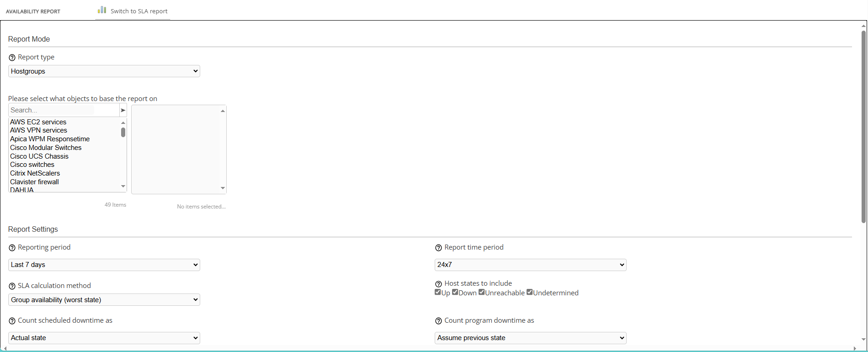
Task: Expand the Reporting period Last 7 days dropdown
Action: [x=104, y=265]
